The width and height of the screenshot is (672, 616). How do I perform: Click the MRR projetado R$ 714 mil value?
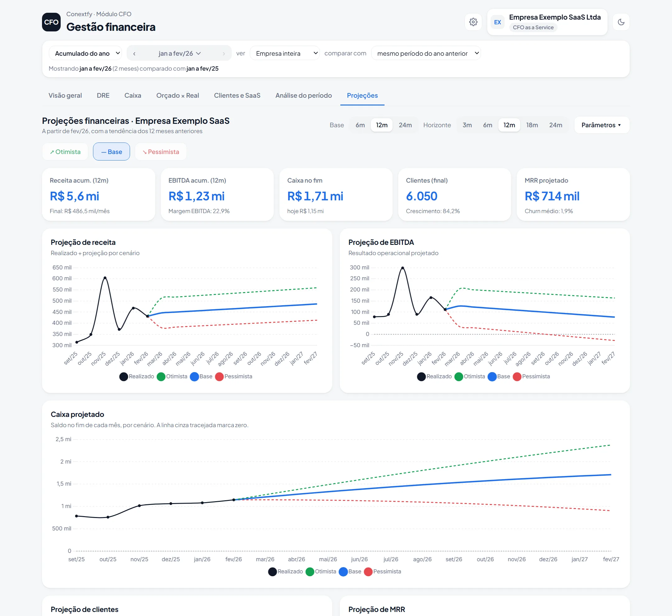(x=552, y=196)
